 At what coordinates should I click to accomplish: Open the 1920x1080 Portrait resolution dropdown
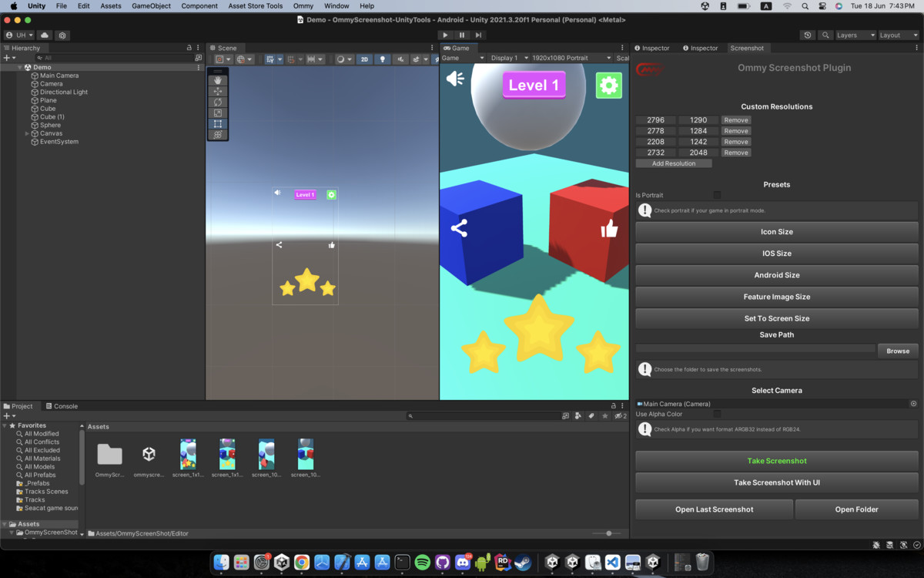coord(571,58)
